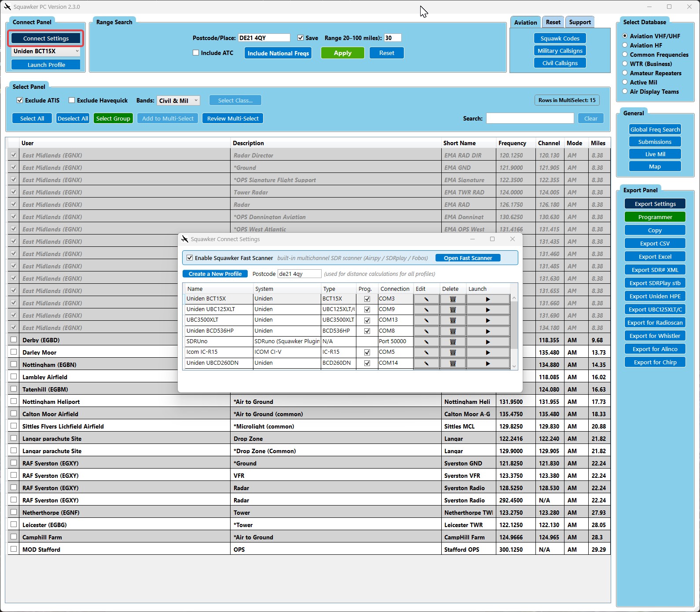Tick checkbox for Derby (EGBD) row
Screen dimensions: 700x612
tap(14, 340)
